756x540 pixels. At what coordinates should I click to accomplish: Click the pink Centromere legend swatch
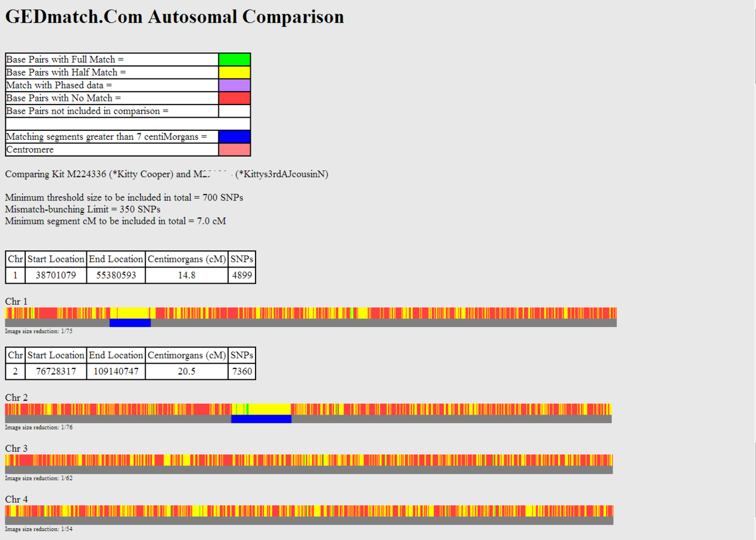click(x=235, y=149)
